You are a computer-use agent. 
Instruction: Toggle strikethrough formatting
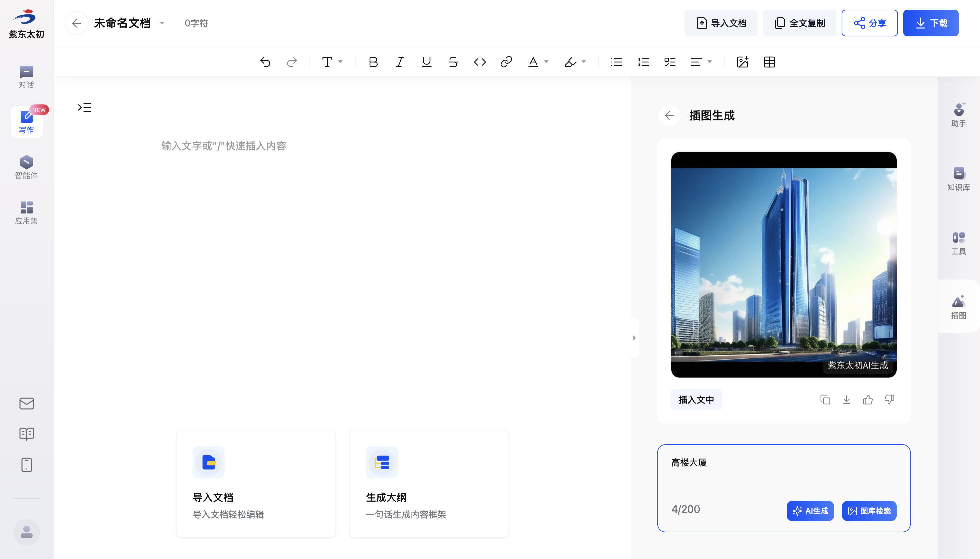point(453,62)
